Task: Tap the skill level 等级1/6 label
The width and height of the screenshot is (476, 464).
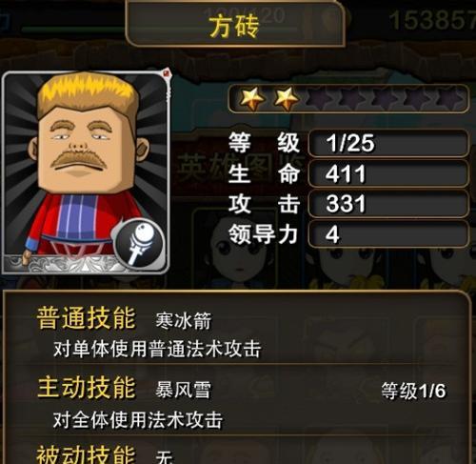Action: 413,391
